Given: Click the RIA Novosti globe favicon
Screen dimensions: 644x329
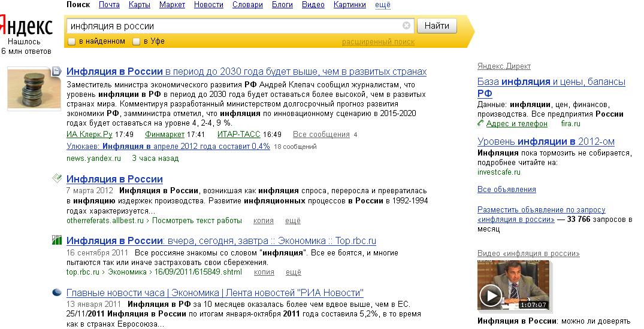Looking at the screenshot, I should click(x=57, y=292).
